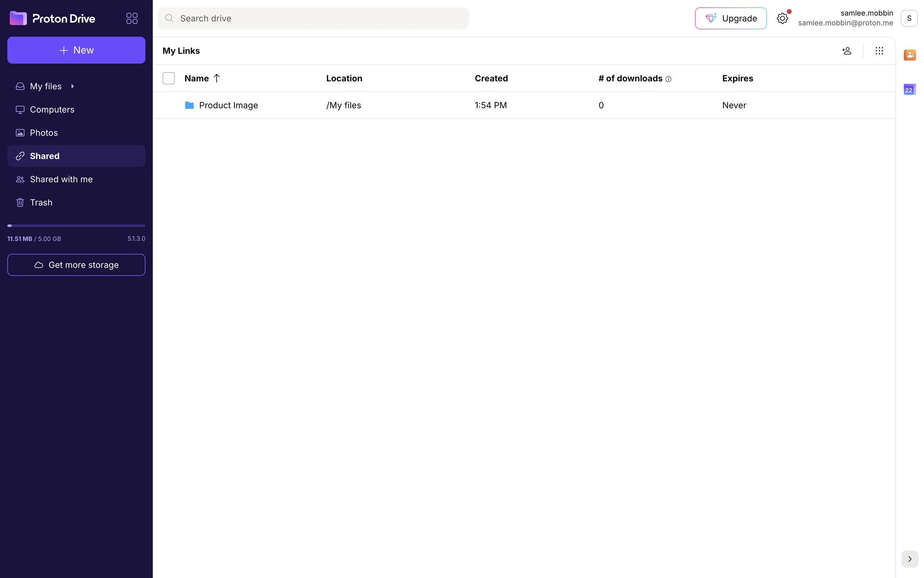Click the Product Image folder icon

[189, 105]
